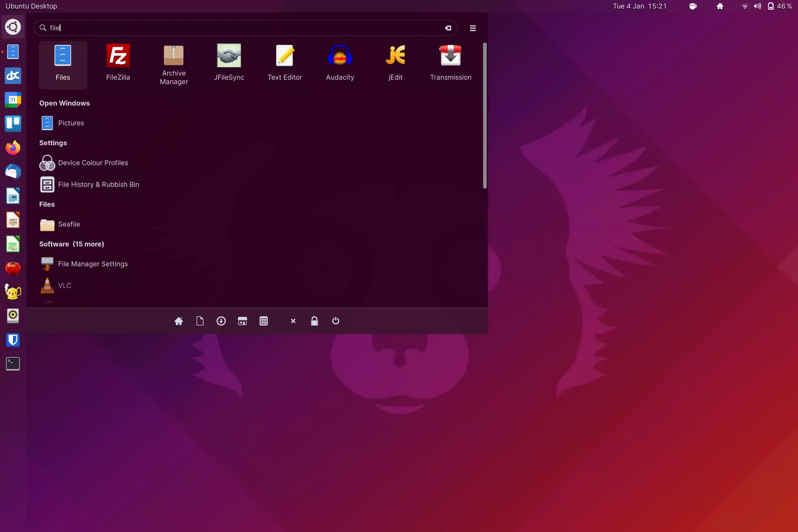Open Files from the dock

[13, 52]
